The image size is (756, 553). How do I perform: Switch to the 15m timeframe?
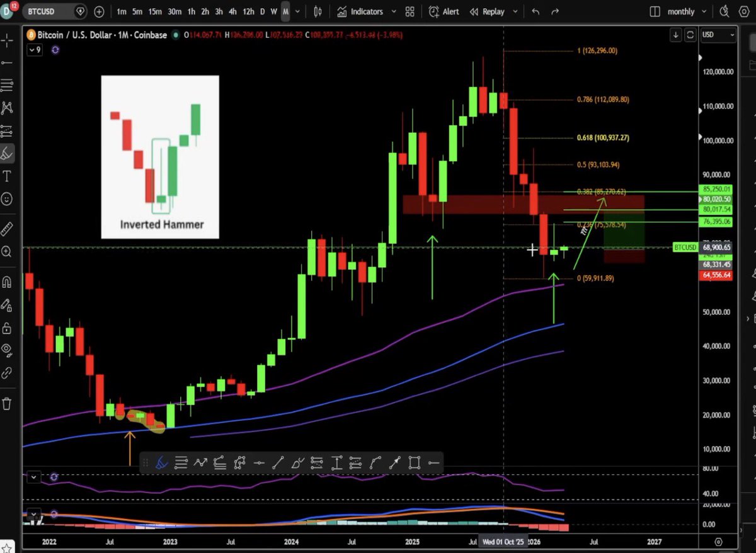coord(154,11)
